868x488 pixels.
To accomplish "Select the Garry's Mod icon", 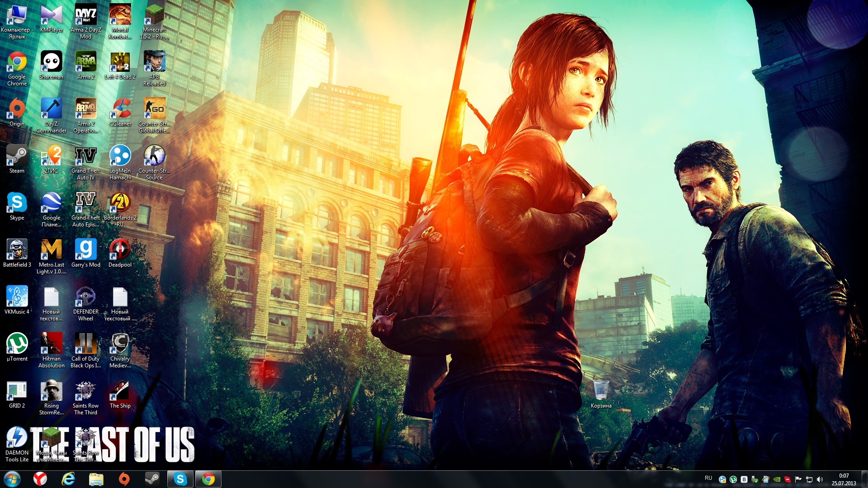I will point(86,253).
